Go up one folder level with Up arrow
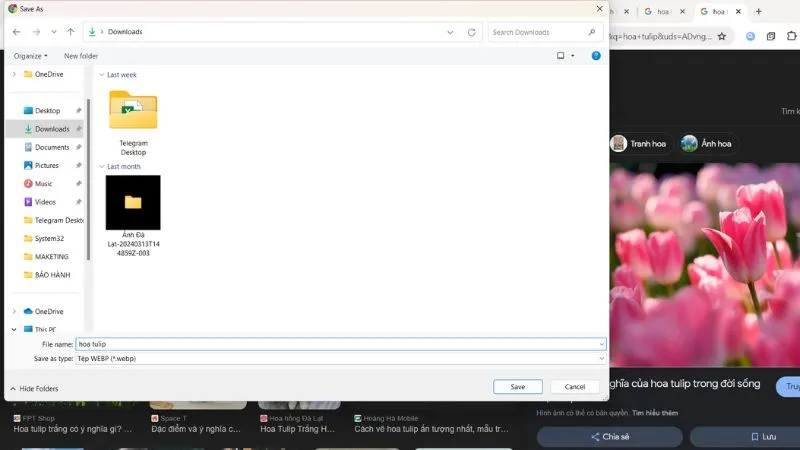Screen dimensions: 800x450 pos(70,32)
